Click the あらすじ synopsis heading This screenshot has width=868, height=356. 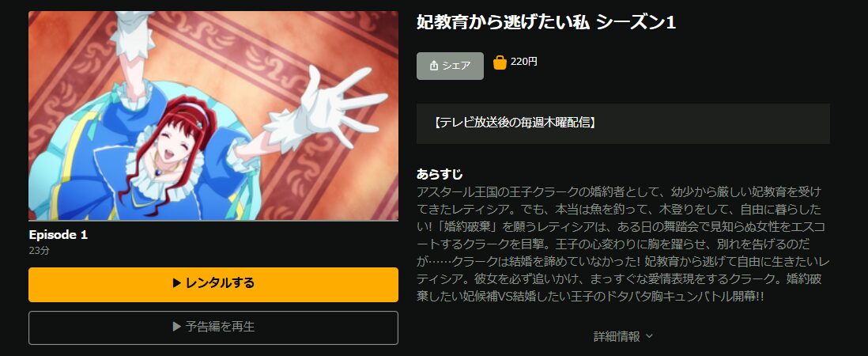click(x=440, y=174)
